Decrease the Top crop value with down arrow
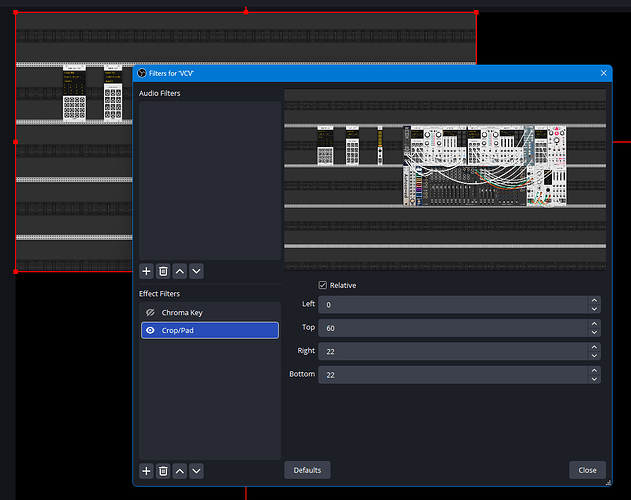Image resolution: width=631 pixels, height=500 pixels. pyautogui.click(x=594, y=332)
